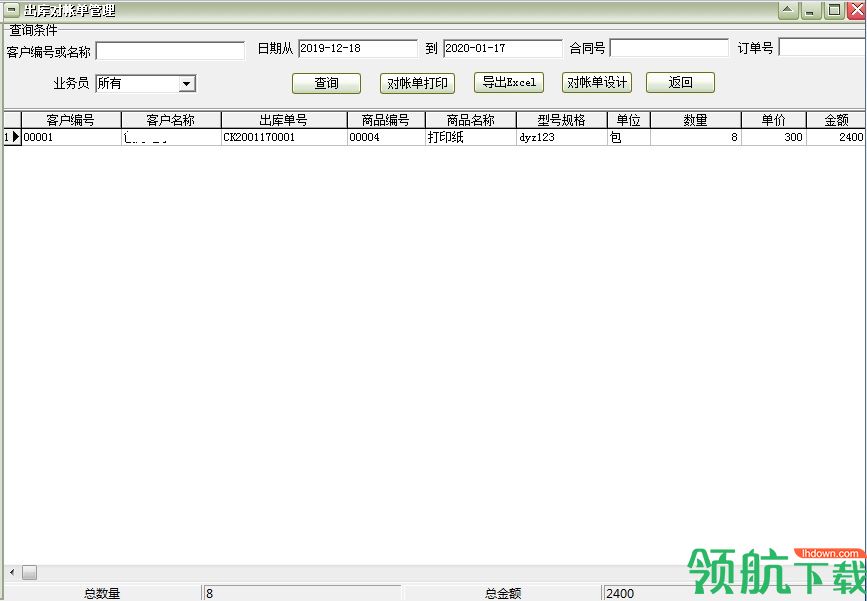Open the window system menu icon
Viewport: 867px width, 601px height.
pyautogui.click(x=11, y=10)
